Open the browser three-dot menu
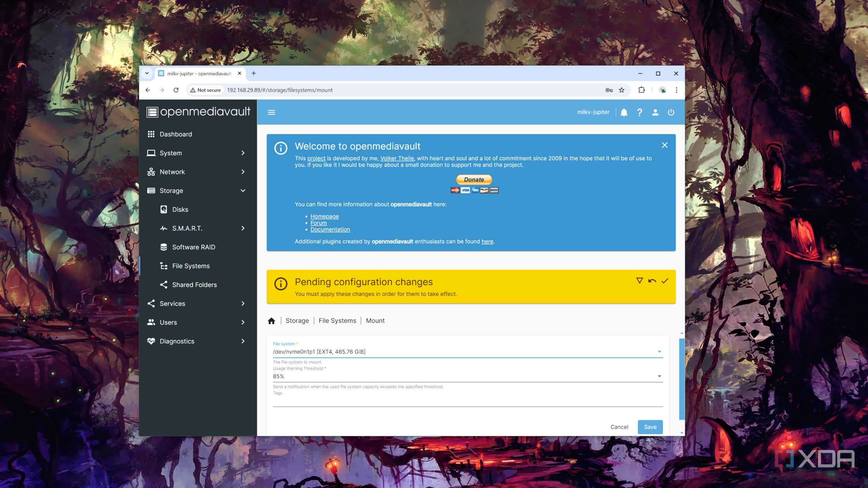868x488 pixels. pos(677,90)
